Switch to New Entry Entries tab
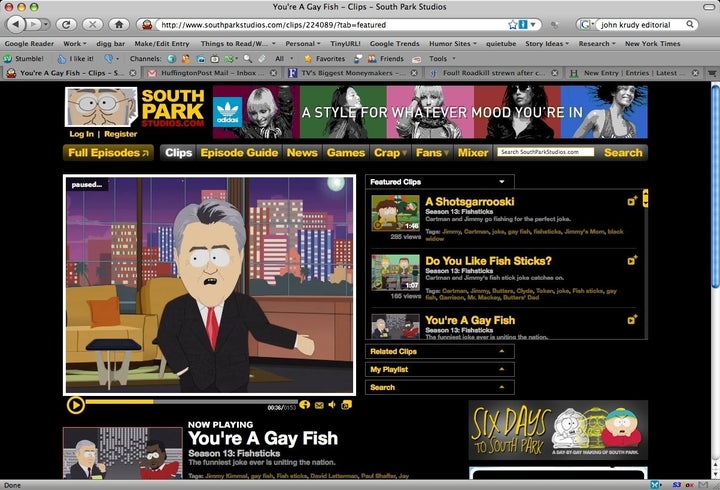This screenshot has height=490, width=720. [633, 73]
